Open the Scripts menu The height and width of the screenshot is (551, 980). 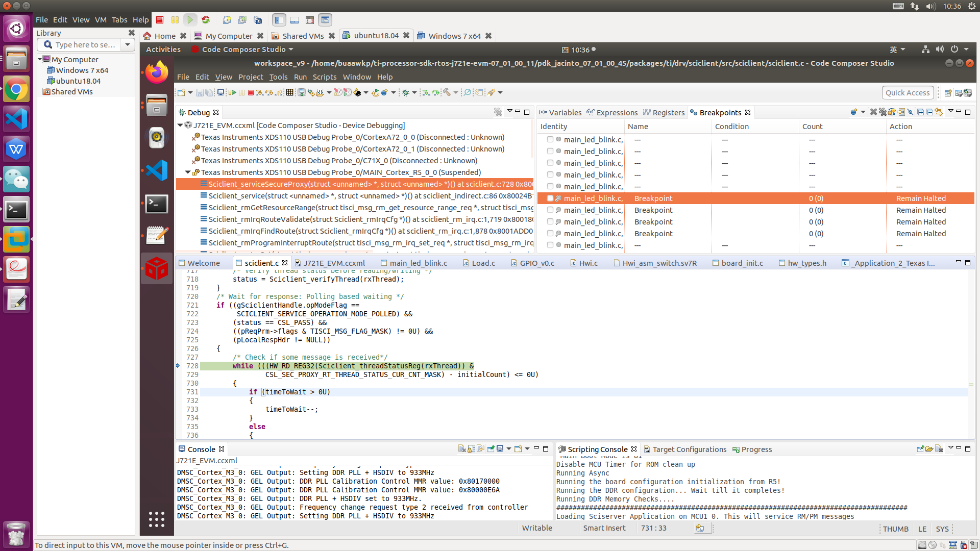pyautogui.click(x=324, y=77)
